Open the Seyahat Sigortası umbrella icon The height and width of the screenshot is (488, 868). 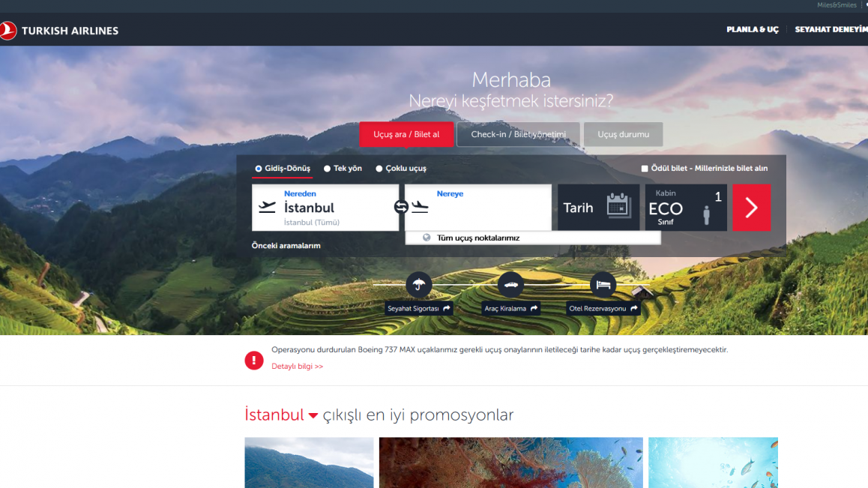click(418, 285)
